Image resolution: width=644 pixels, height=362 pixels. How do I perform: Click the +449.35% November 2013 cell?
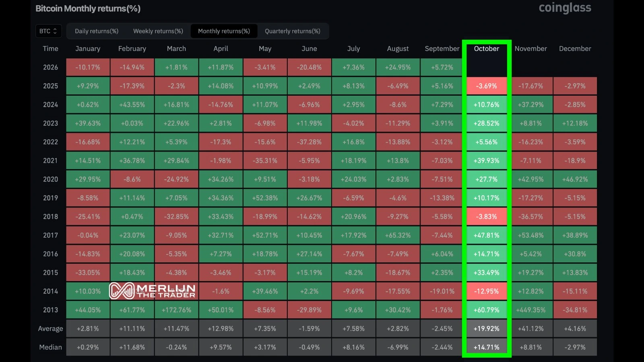(x=531, y=310)
